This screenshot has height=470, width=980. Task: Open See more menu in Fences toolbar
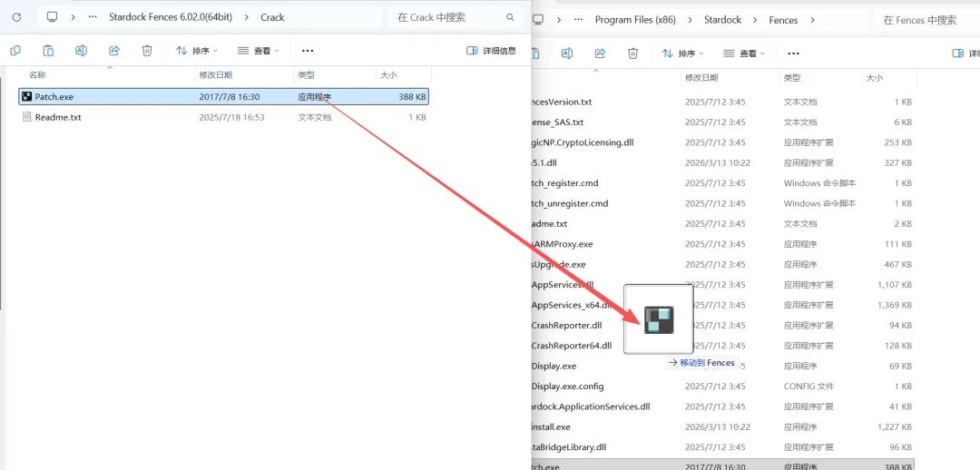point(793,54)
